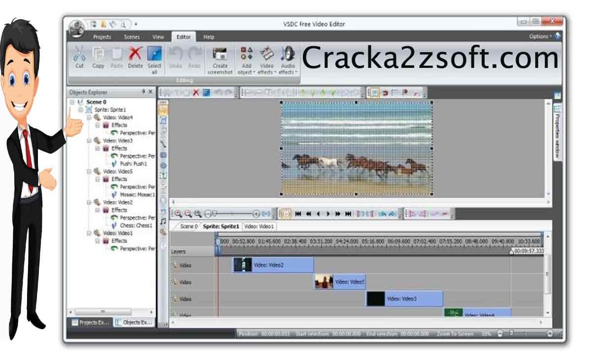Switch to the View ribbon tab
Viewport: 591px width, 364px height.
tap(158, 37)
